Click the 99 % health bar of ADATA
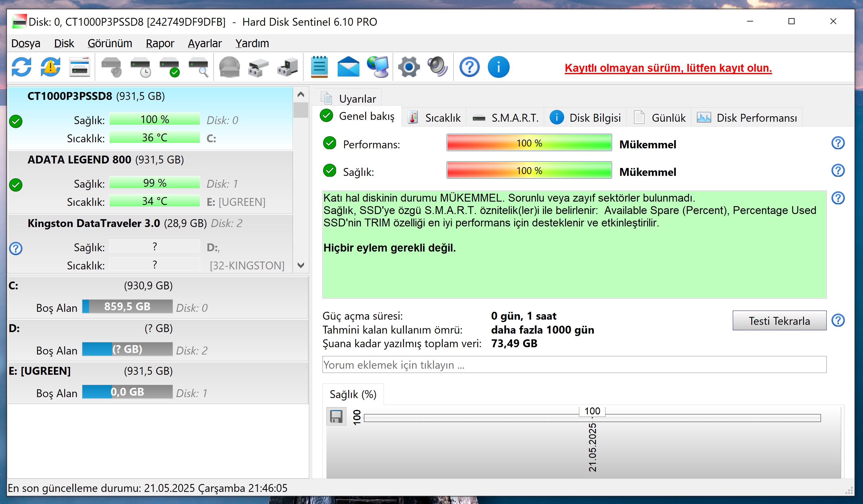The height and width of the screenshot is (504, 863). tap(155, 183)
